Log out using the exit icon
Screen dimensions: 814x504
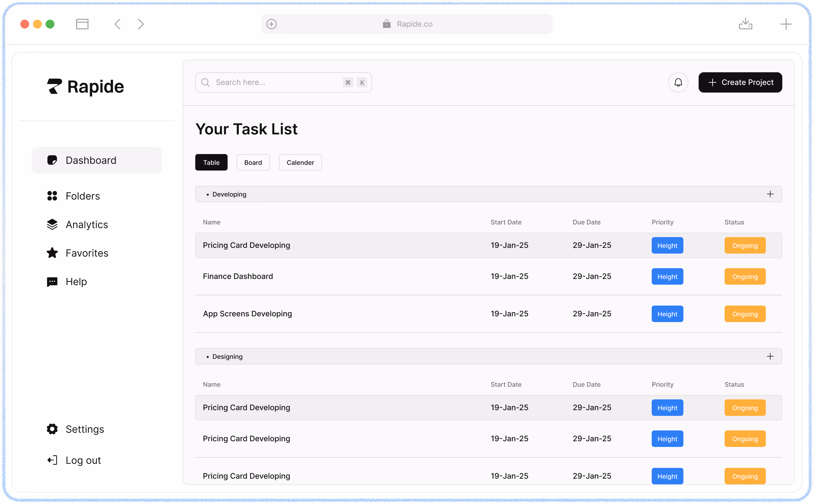click(52, 460)
